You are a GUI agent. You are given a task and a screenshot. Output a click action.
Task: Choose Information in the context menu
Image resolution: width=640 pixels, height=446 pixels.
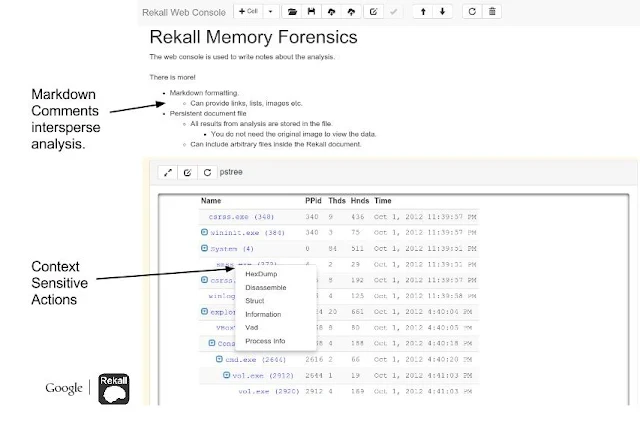coord(263,314)
